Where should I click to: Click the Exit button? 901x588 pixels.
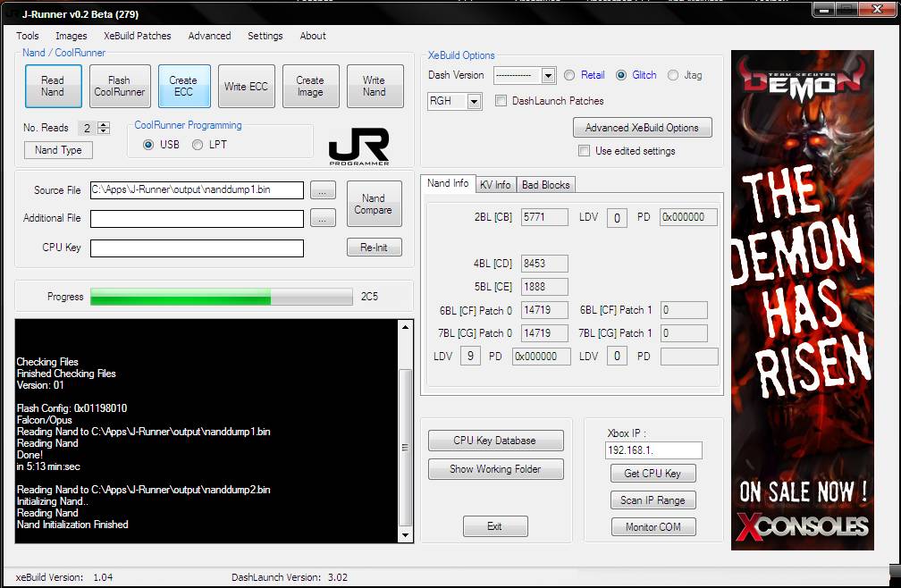click(495, 526)
